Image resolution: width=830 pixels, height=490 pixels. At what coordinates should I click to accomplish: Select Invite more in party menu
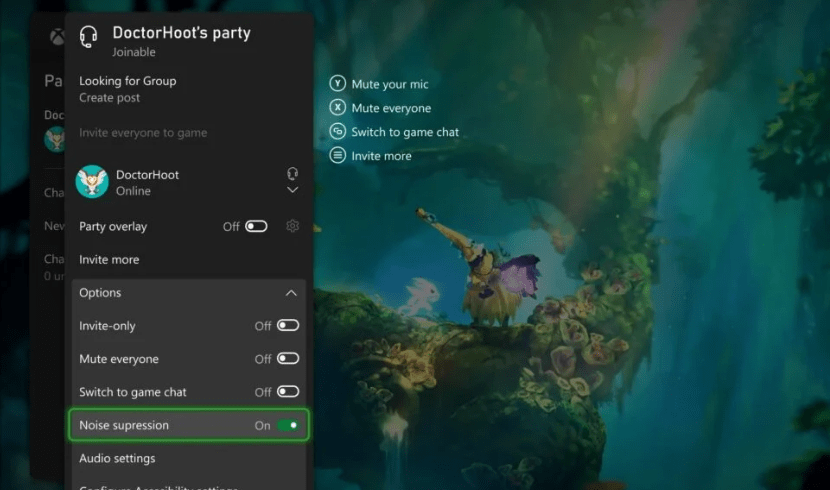(x=109, y=260)
